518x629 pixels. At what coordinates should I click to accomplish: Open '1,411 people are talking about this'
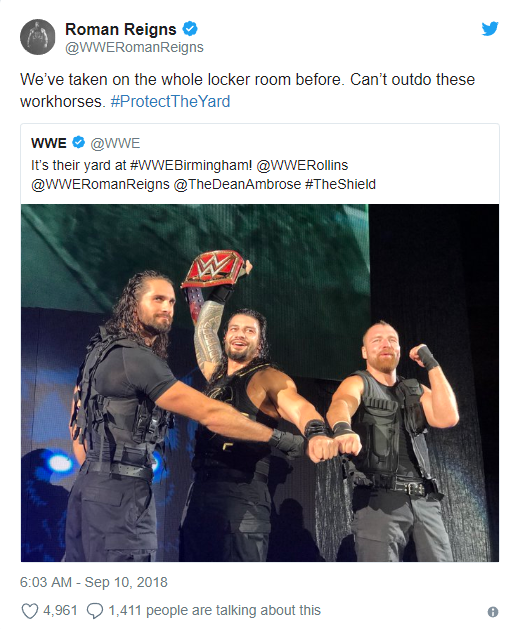[x=215, y=611]
